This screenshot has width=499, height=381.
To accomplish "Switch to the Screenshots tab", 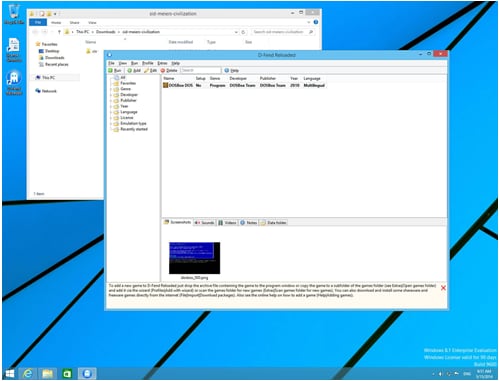I will point(178,222).
